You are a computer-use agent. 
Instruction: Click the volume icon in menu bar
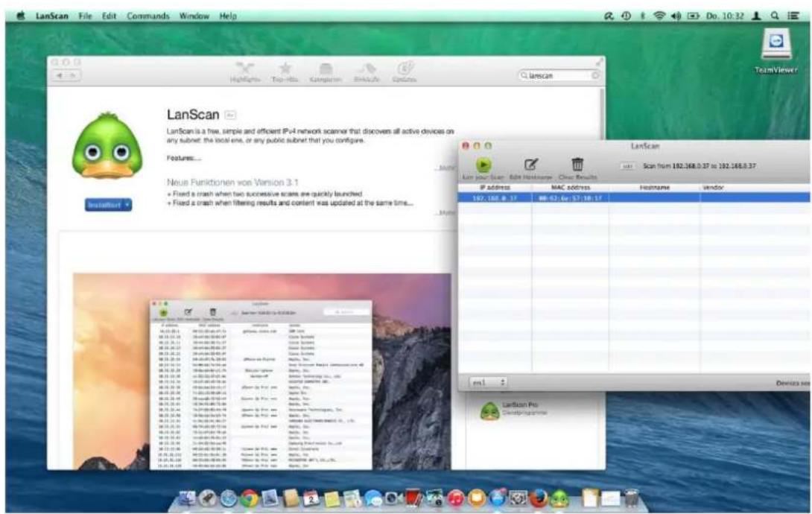coord(676,16)
